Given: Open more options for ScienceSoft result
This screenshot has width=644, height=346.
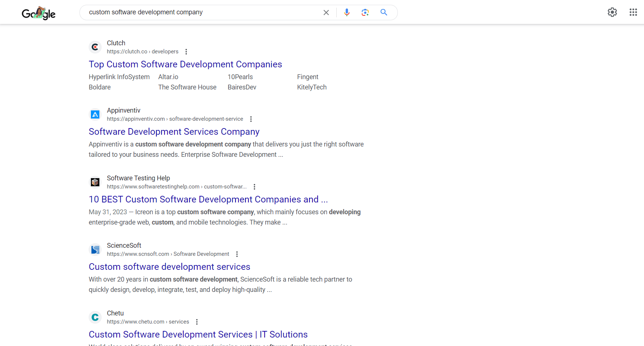Looking at the screenshot, I should coord(237,254).
